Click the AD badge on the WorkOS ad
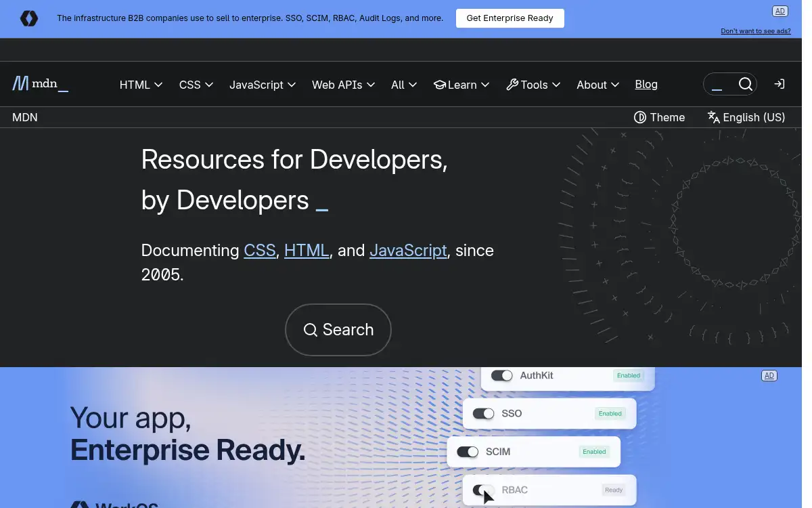Screen dimensions: 812x508 [769, 375]
